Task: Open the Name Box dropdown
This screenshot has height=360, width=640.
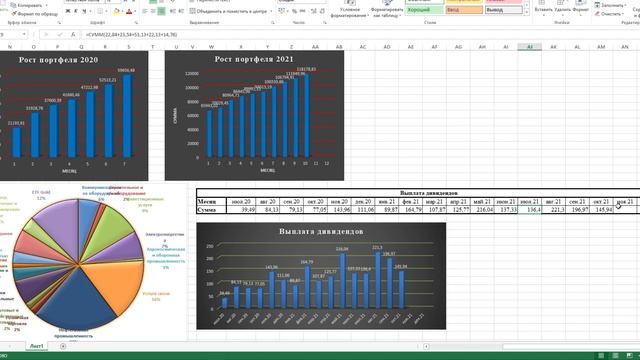Action: pyautogui.click(x=24, y=34)
